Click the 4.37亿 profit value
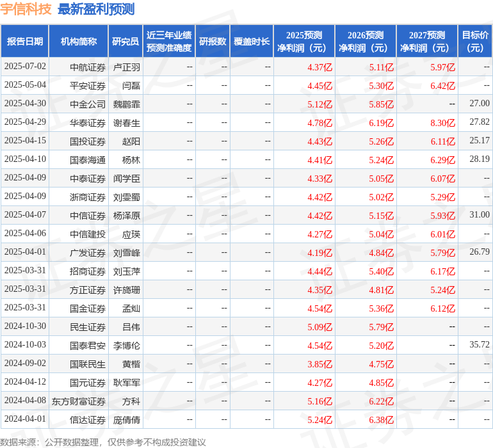The image size is (493, 448). [x=319, y=67]
